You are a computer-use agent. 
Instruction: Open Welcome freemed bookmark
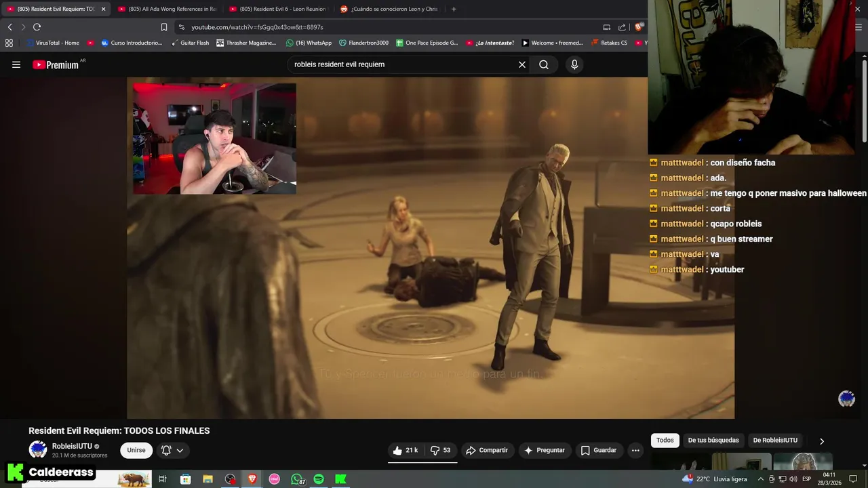point(552,43)
